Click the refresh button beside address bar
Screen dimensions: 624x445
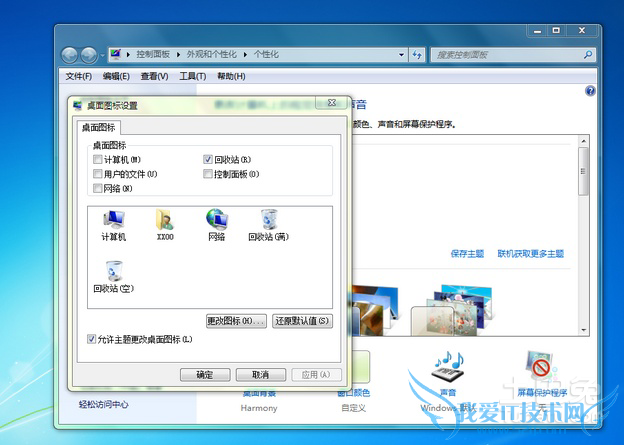(417, 55)
